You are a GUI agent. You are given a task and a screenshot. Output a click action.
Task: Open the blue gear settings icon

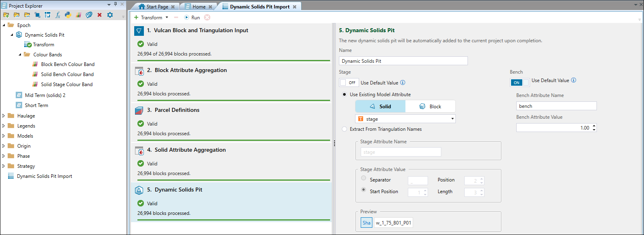110,15
